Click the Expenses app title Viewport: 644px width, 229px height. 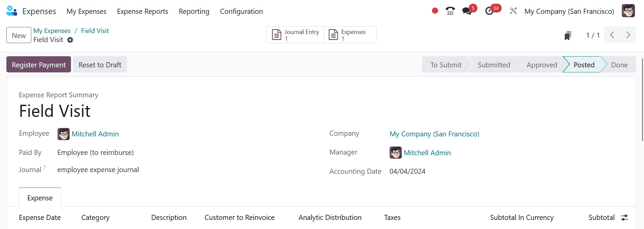coord(39,11)
